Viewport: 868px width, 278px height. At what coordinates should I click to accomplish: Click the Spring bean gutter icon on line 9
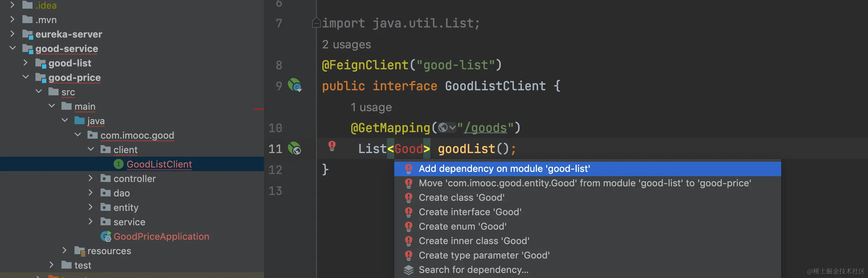click(295, 85)
